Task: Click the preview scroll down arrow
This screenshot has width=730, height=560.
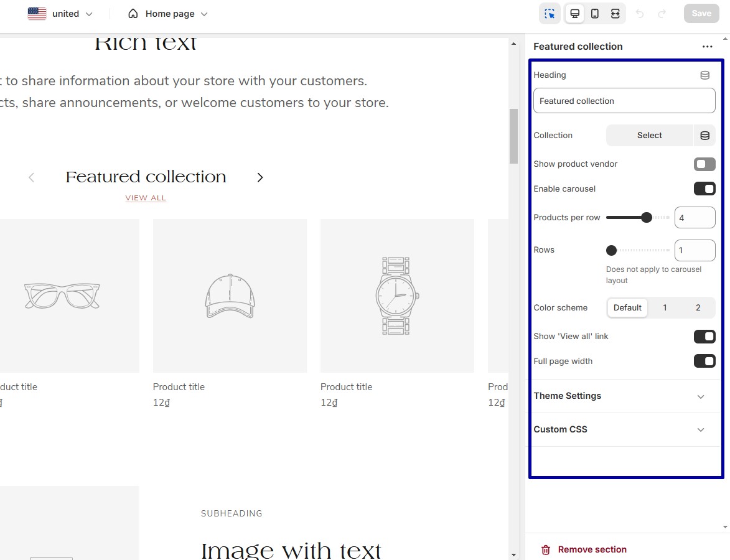Action: click(513, 555)
